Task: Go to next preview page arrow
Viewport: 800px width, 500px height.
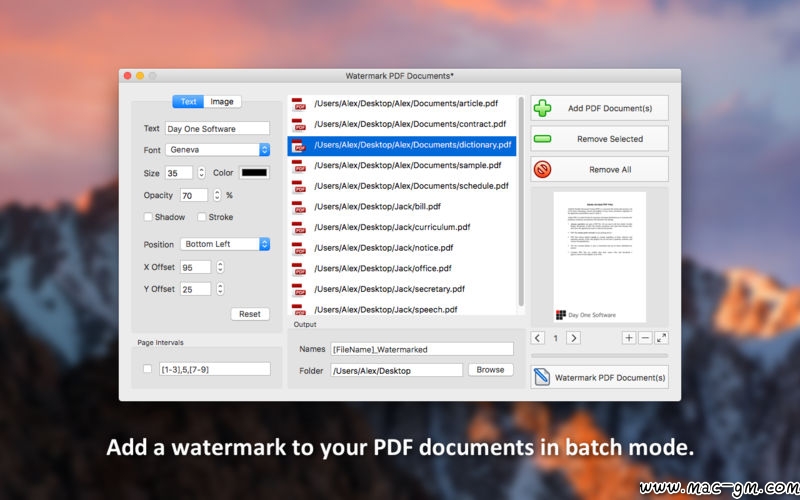Action: point(573,338)
